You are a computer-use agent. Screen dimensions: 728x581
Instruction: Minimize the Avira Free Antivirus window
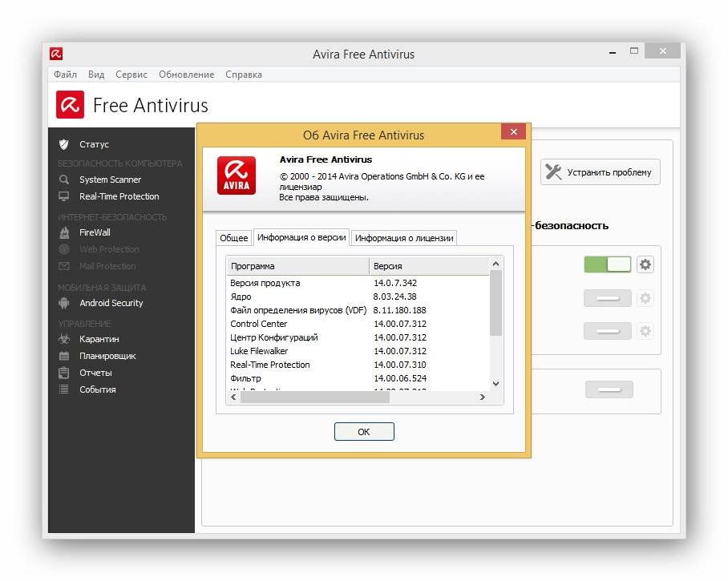(x=613, y=52)
